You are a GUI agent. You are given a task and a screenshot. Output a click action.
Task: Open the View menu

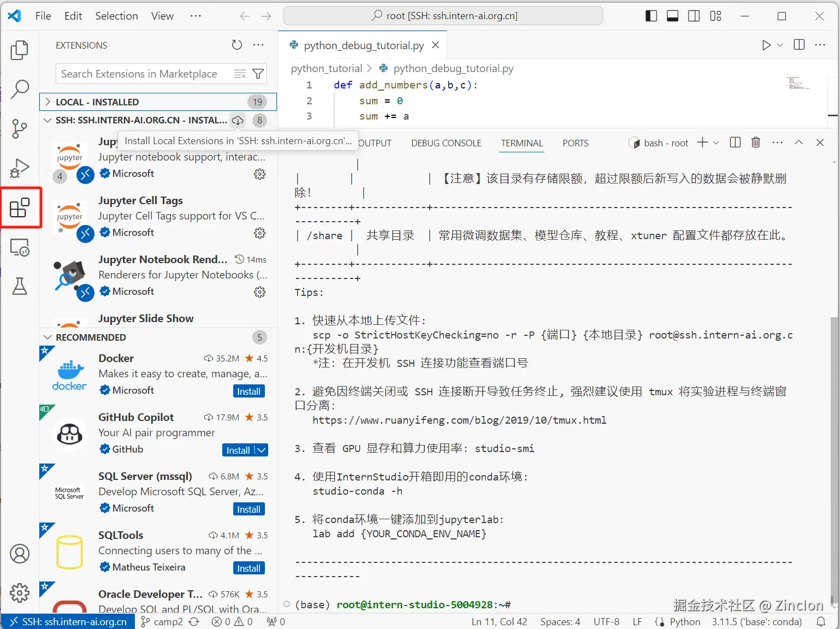pos(162,16)
